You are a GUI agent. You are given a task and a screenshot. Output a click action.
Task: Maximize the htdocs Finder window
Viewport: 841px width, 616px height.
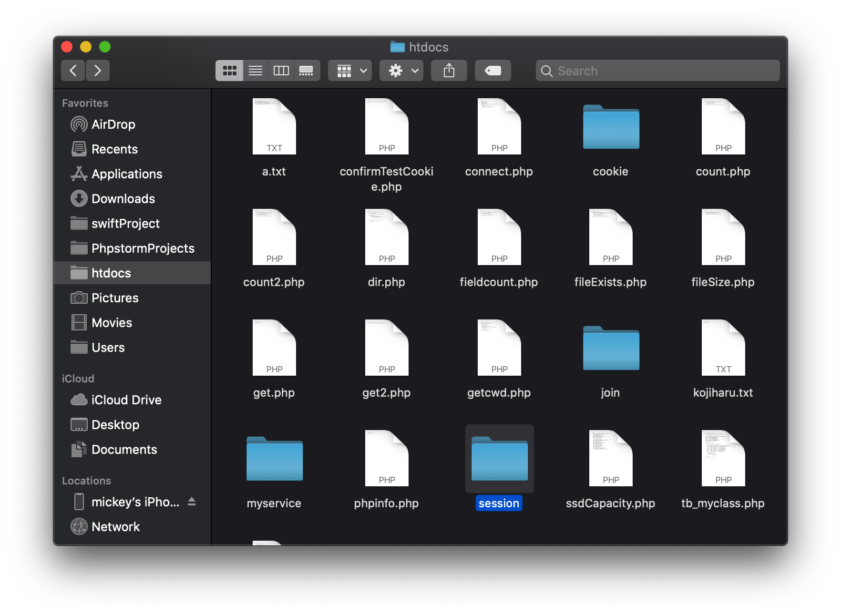click(105, 47)
